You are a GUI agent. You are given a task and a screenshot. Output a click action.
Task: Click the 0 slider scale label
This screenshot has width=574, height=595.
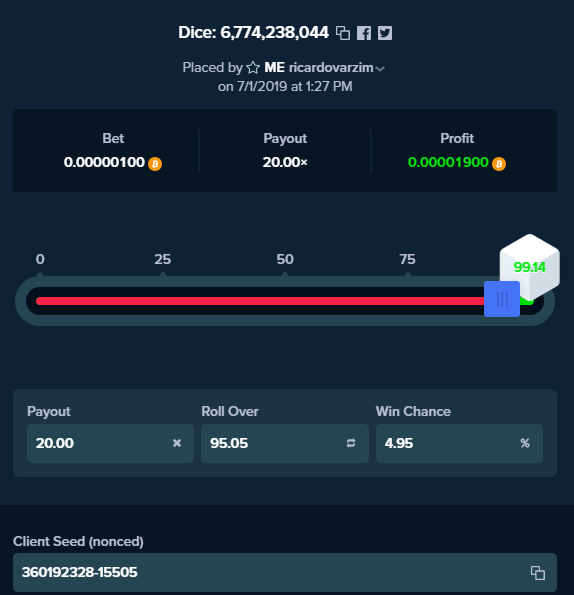[x=40, y=259]
